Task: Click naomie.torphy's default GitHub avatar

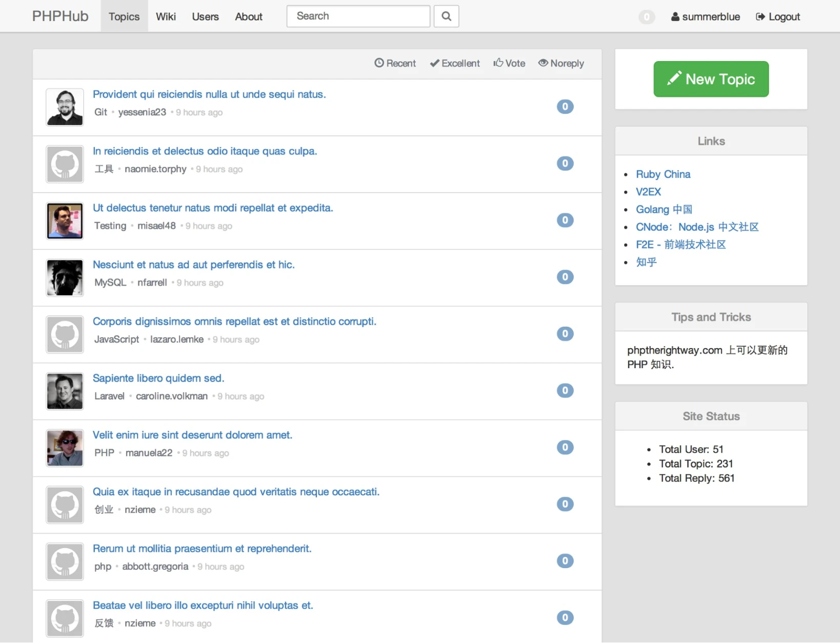Action: click(x=65, y=164)
